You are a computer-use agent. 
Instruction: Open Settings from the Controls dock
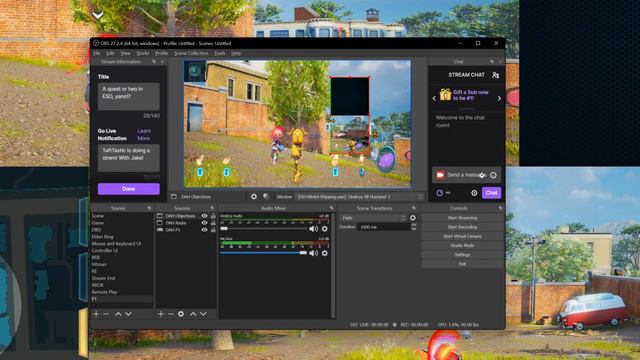tap(462, 255)
